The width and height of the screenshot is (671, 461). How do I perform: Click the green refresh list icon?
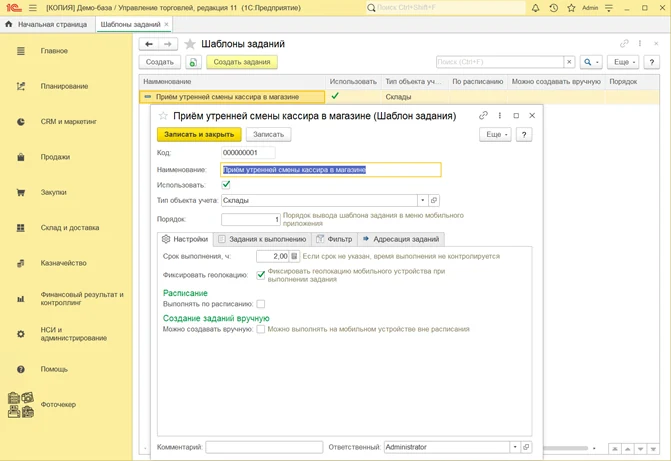pos(193,62)
